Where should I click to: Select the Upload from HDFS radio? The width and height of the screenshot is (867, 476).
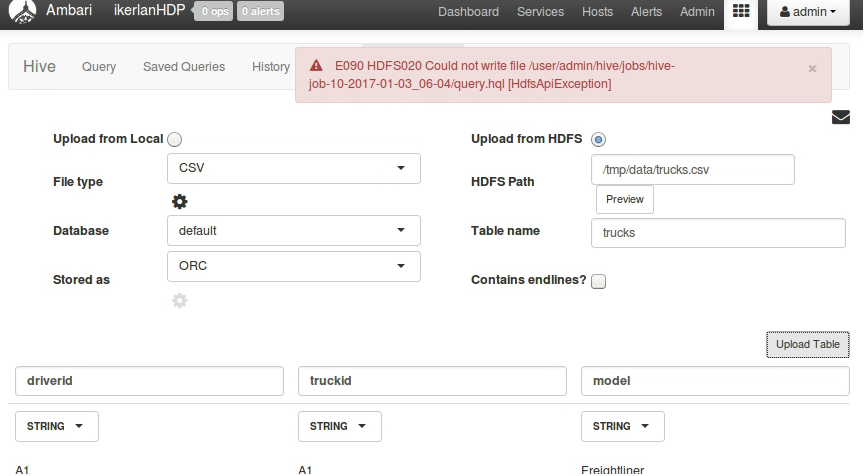(x=599, y=140)
